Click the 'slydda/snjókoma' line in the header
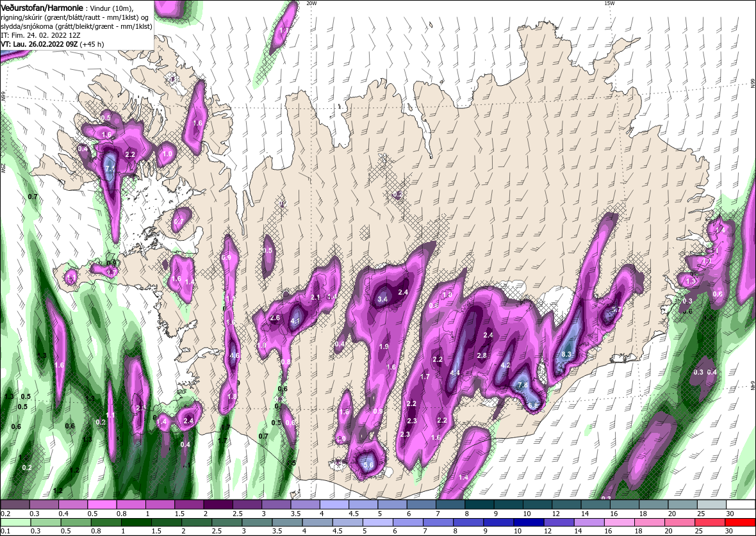The height and width of the screenshot is (536, 756). [x=76, y=26]
